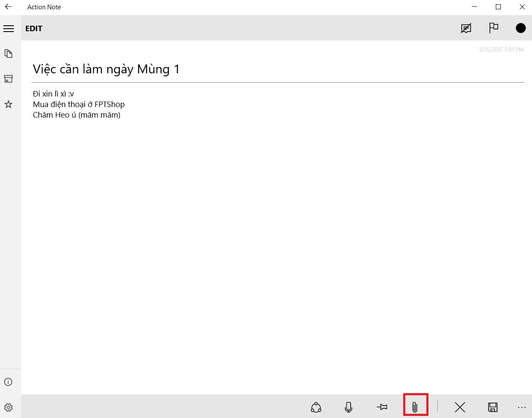The height and width of the screenshot is (418, 532).
Task: Click the note title 'Việc cần làm ngày Mùng 1'
Action: point(106,69)
